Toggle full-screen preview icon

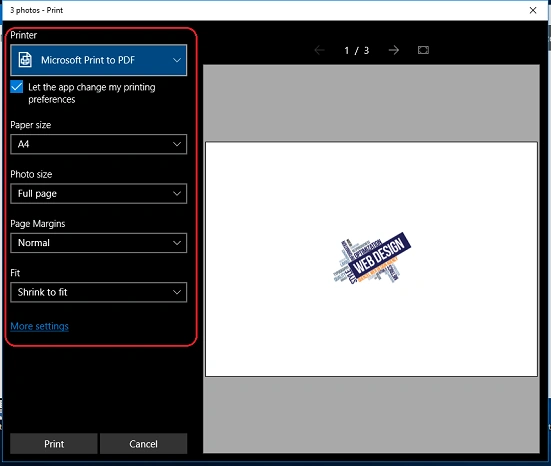423,50
